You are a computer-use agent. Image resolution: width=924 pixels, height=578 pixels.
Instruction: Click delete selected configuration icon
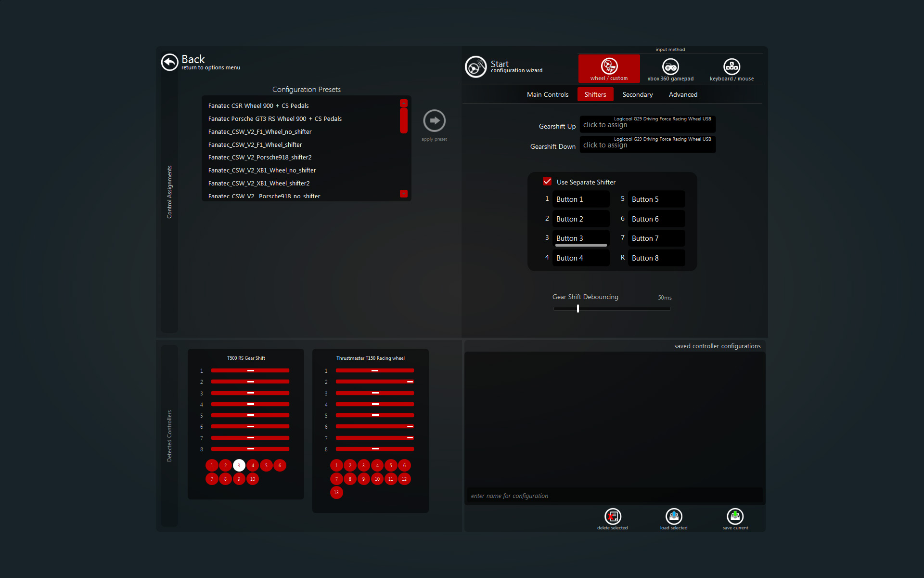[x=613, y=517]
